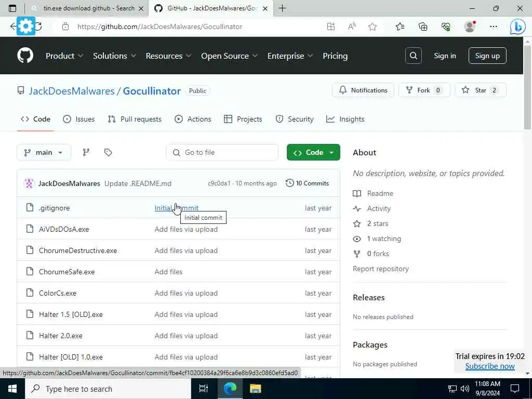Open the JackDoesMalwares owner link

point(72,91)
